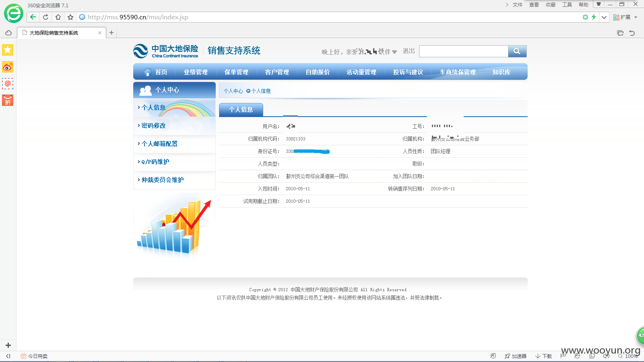Open 个人邮箱配置 in the left menu
Image resolution: width=644 pixels, height=362 pixels.
160,144
